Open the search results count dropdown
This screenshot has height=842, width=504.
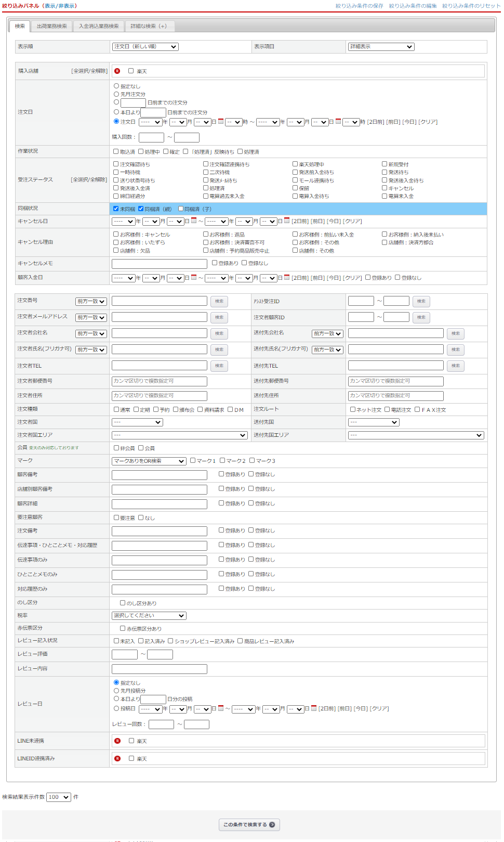click(58, 797)
